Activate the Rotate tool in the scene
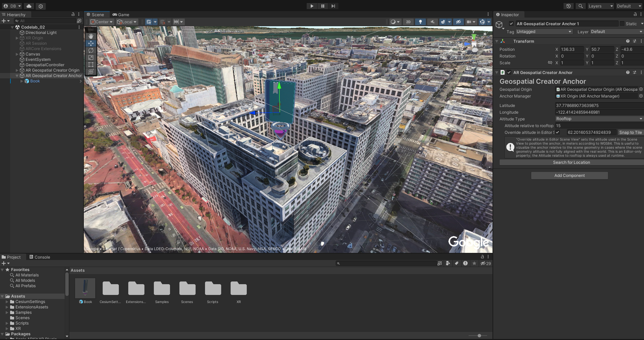Viewport: 644px width, 340px height. pyautogui.click(x=91, y=50)
